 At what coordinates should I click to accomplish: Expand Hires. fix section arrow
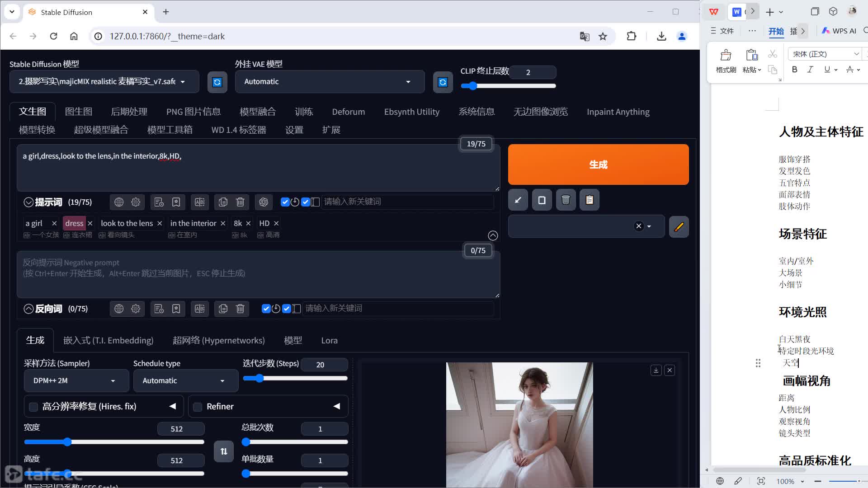click(173, 406)
